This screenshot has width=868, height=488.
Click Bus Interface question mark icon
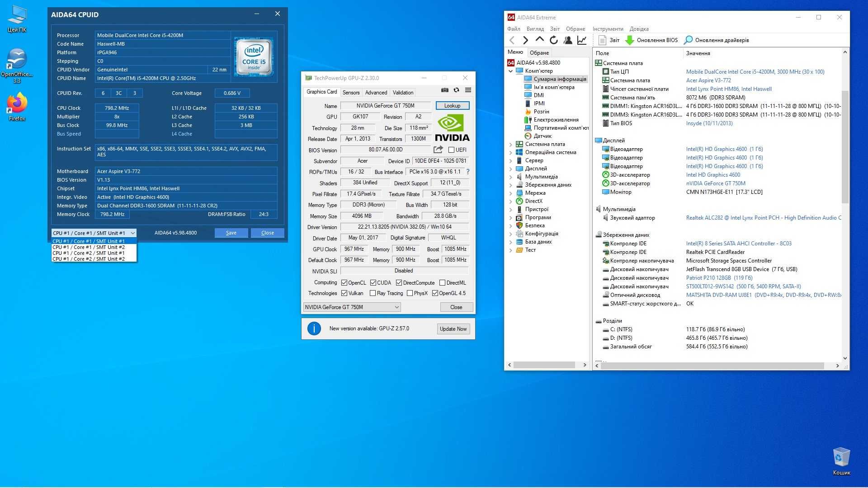coord(468,172)
